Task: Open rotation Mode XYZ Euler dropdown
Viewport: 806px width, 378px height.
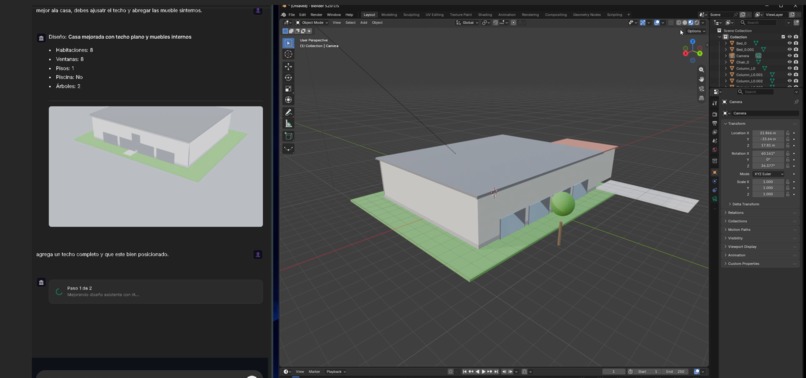Action: click(768, 174)
